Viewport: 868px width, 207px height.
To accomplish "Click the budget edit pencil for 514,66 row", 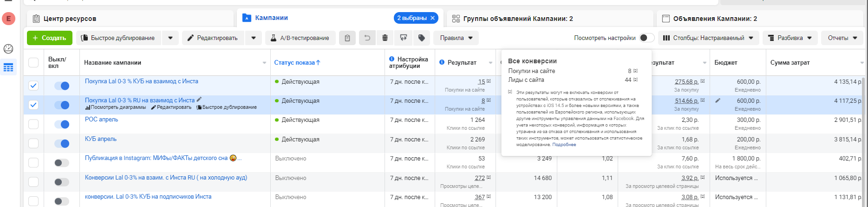I will pos(718,100).
